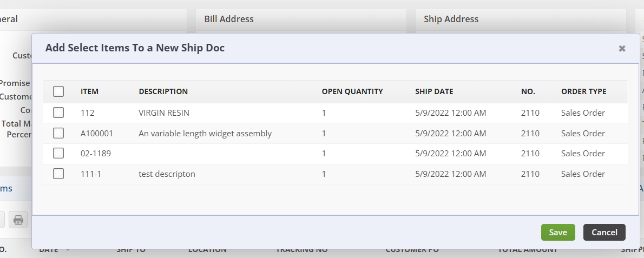The image size is (644, 258).
Task: Mark the checkbox for item 111-1
Action: point(58,174)
